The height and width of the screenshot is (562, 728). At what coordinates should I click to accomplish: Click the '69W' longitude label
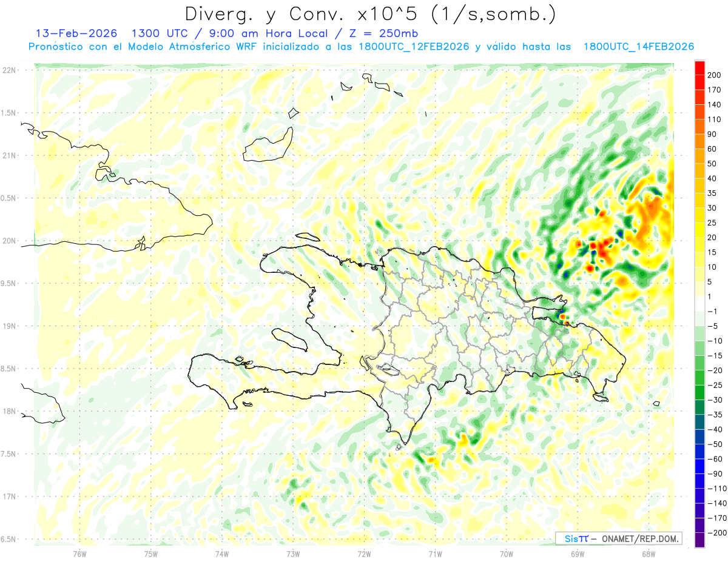pos(578,554)
